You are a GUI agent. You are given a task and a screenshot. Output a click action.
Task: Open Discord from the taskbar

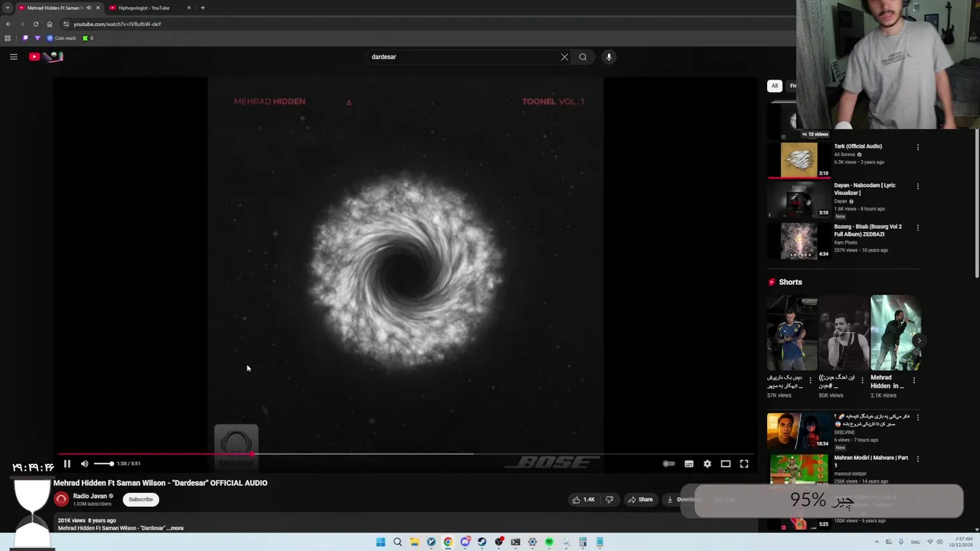465,542
